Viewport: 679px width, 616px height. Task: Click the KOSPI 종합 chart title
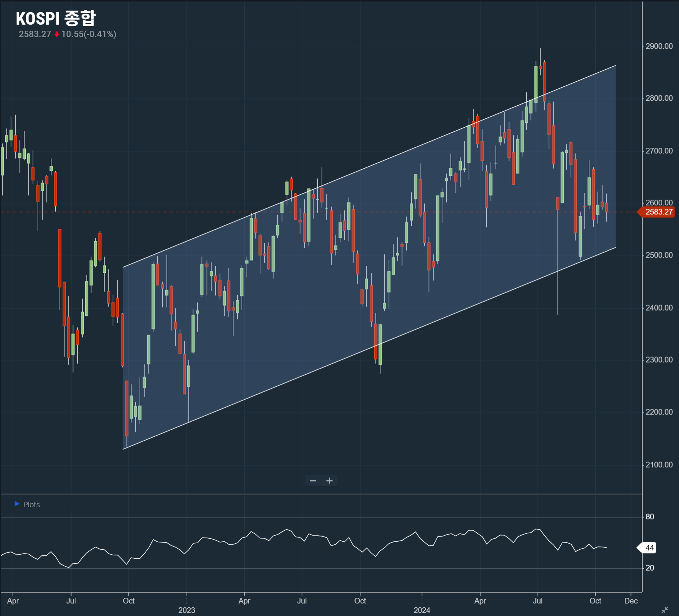click(56, 18)
